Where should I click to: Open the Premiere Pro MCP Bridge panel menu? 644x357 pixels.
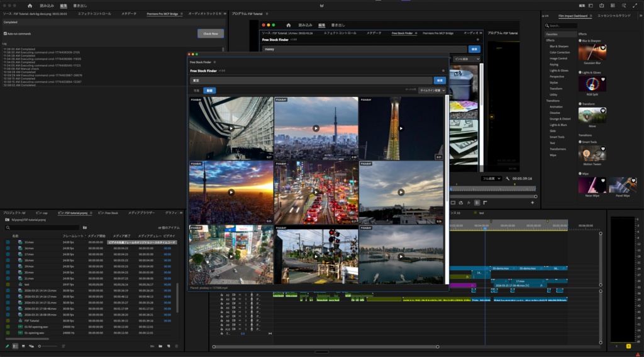(182, 14)
